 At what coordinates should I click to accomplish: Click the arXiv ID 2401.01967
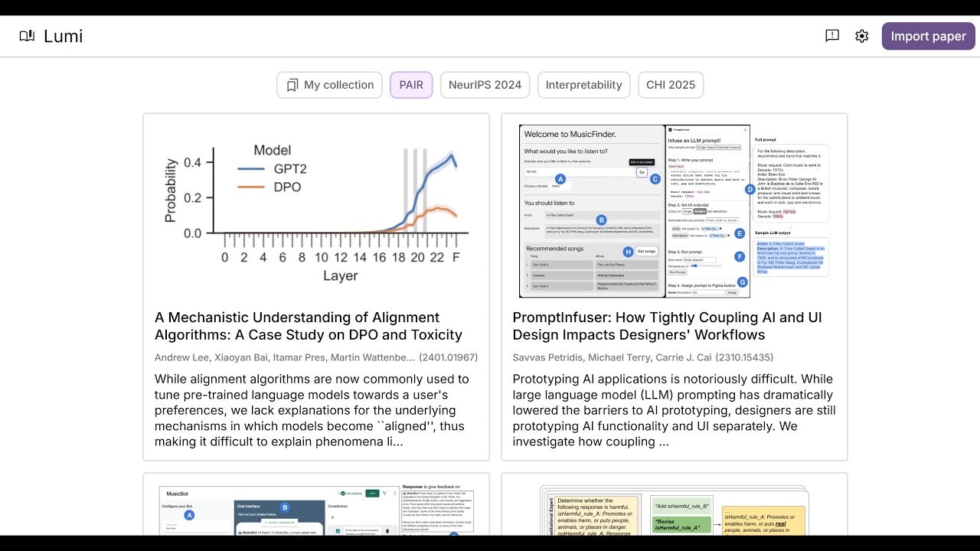[448, 357]
